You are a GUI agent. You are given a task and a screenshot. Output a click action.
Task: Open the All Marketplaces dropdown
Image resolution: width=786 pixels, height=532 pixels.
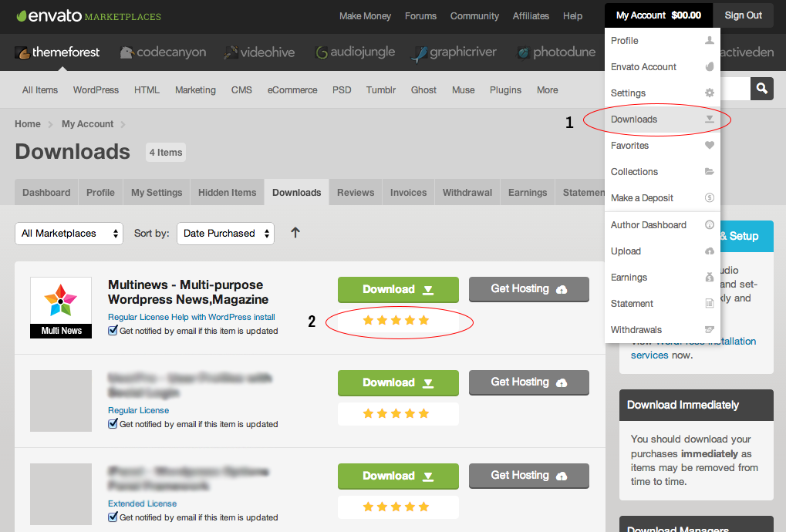pos(69,234)
